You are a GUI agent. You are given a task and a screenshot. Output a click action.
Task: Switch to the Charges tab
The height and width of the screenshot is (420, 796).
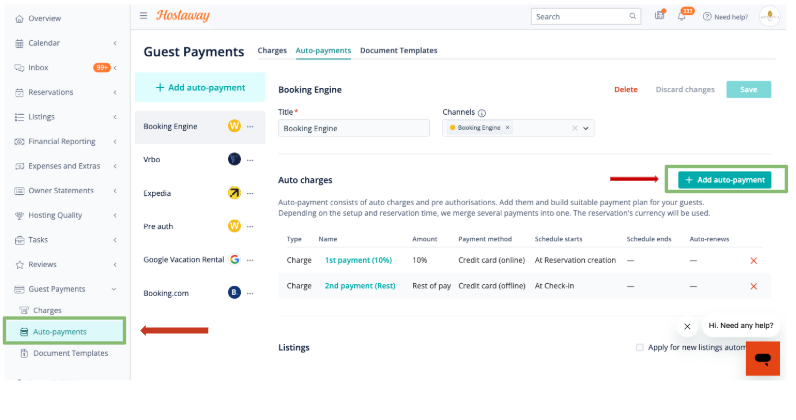pyautogui.click(x=272, y=50)
